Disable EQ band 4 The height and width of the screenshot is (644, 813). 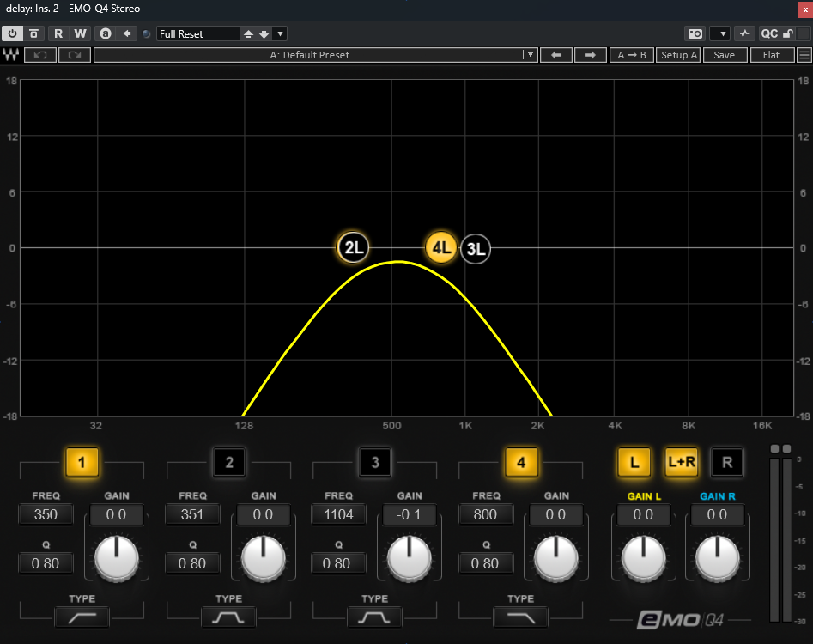coord(521,462)
